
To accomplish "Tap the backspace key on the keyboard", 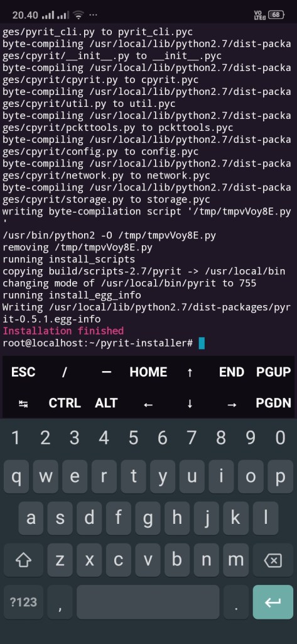I will point(273,560).
